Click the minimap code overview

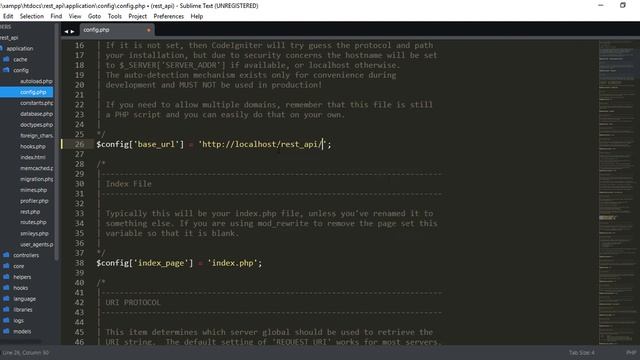[x=618, y=192]
